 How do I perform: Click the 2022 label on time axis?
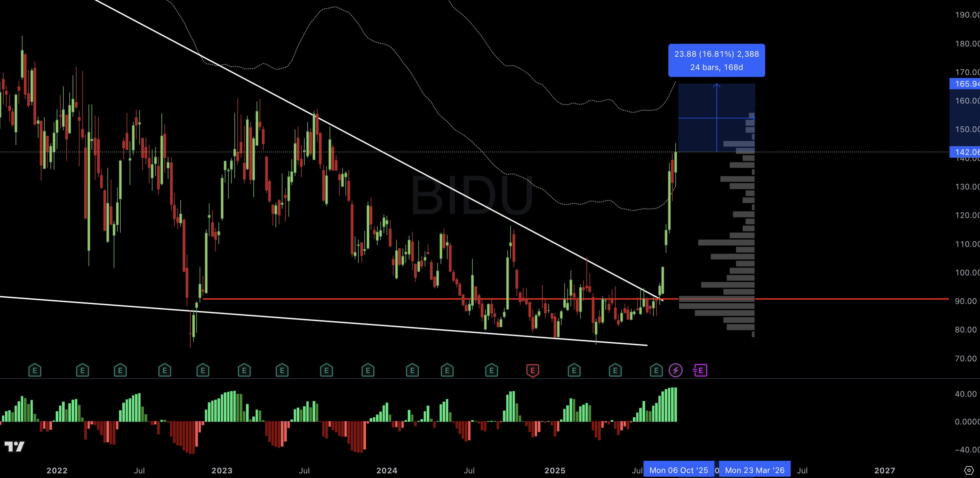tap(57, 470)
